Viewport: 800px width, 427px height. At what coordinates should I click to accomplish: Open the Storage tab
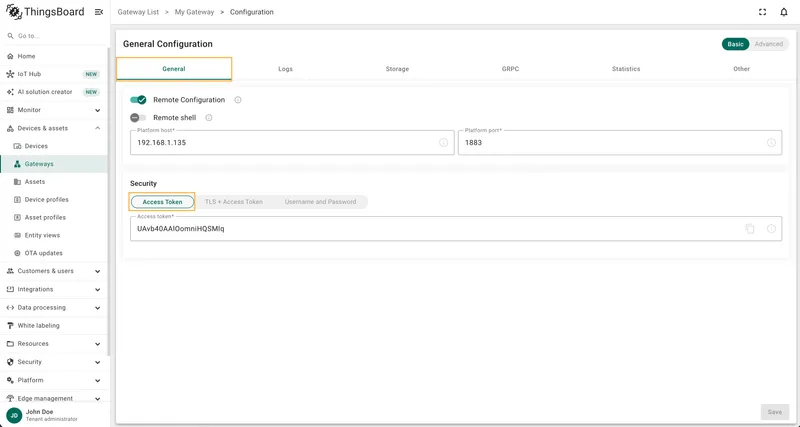pos(397,69)
